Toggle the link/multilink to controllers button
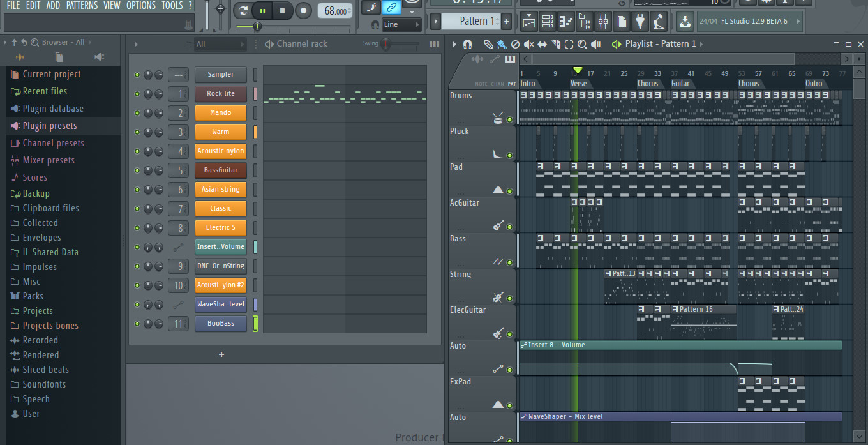The image size is (868, 445). (x=391, y=7)
